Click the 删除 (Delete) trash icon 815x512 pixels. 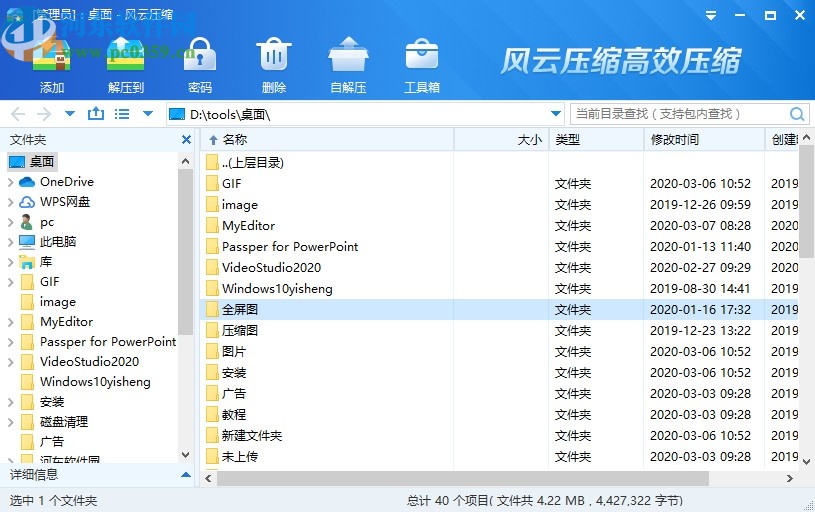tap(274, 55)
